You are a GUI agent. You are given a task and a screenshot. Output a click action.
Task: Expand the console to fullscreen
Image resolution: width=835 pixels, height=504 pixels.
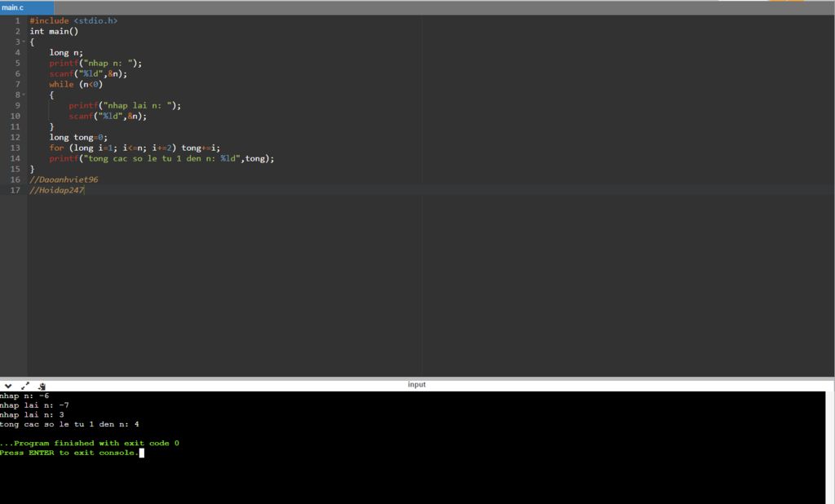tap(25, 386)
